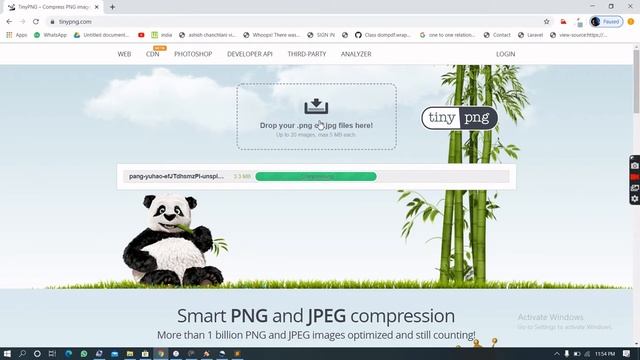The height and width of the screenshot is (360, 640).
Task: Open the CDN menu item
Action: pos(153,54)
